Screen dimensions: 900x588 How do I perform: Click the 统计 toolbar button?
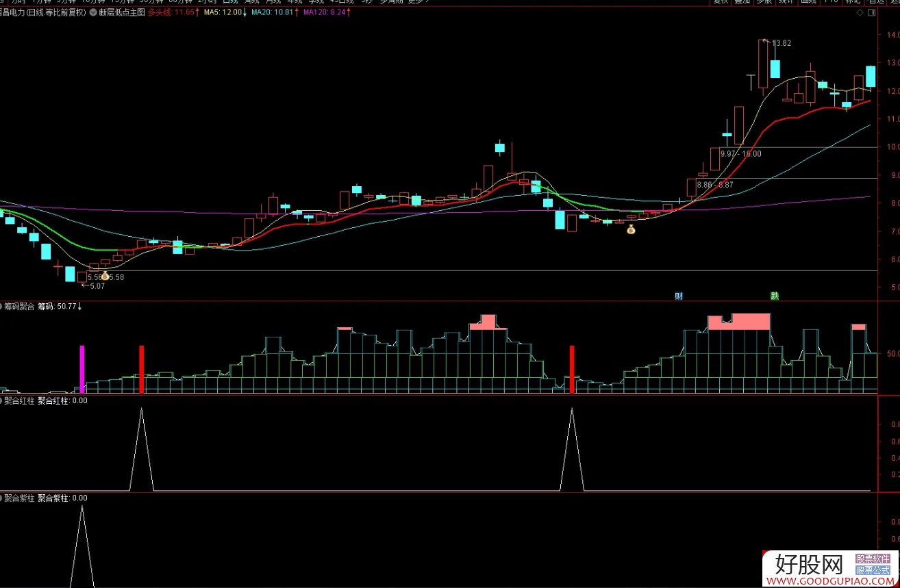(x=786, y=1)
